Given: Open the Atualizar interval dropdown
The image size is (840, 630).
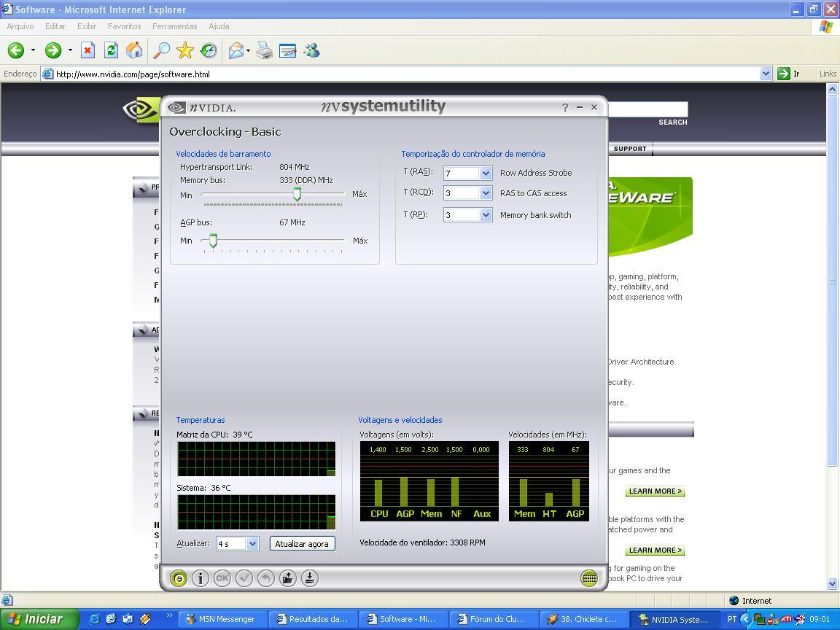Looking at the screenshot, I should 252,544.
